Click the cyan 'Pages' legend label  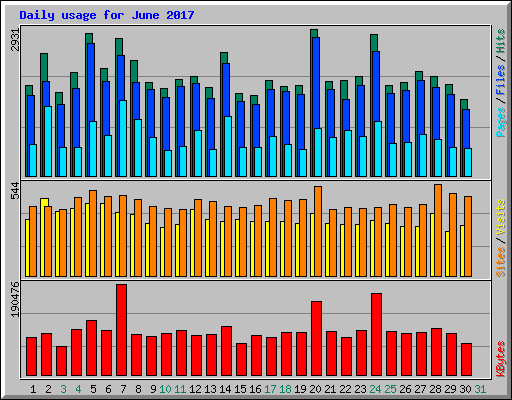tap(501, 122)
